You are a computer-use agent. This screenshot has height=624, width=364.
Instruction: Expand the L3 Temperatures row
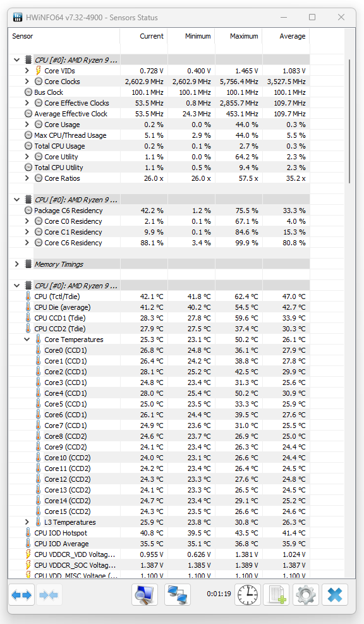coord(27,522)
